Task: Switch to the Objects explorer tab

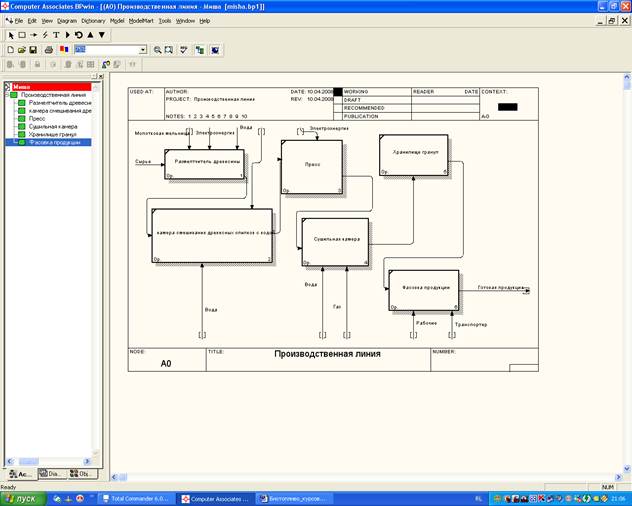Action: tap(83, 474)
